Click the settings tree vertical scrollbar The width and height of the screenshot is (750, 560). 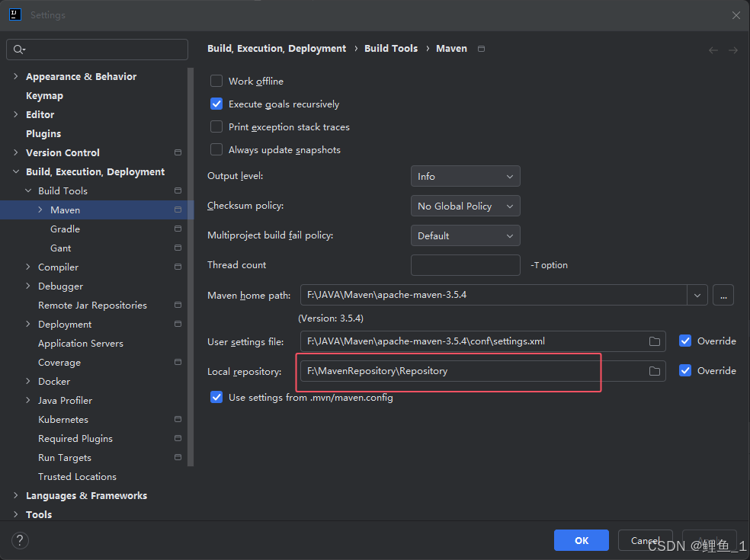click(x=191, y=267)
